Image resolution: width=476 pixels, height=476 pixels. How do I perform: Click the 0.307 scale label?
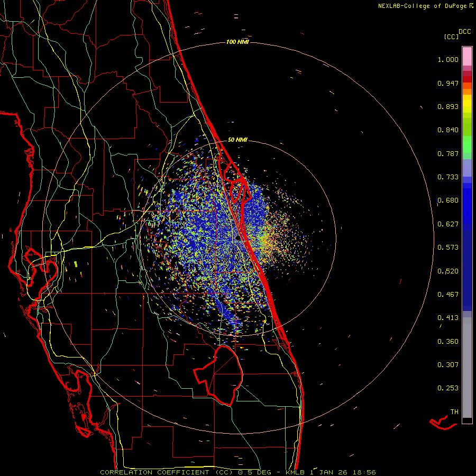click(x=448, y=365)
